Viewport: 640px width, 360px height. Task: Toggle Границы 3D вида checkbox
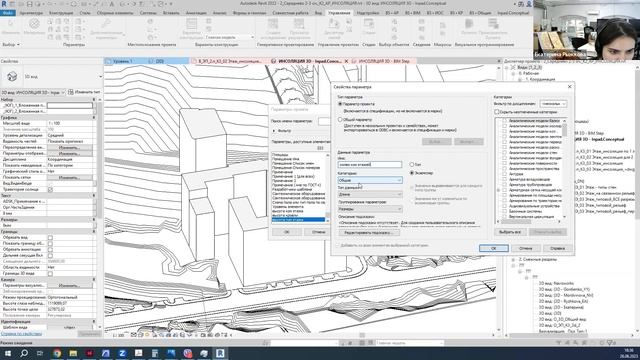click(50, 273)
